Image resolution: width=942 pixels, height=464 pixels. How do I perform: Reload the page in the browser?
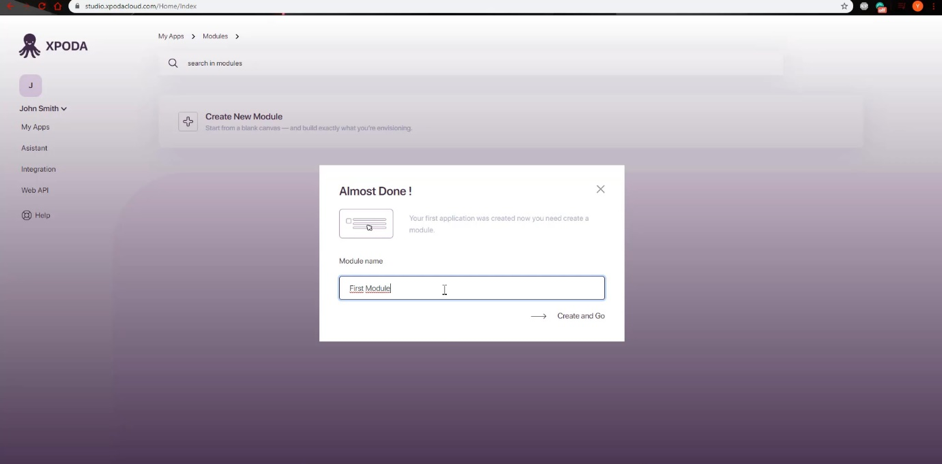(41, 6)
